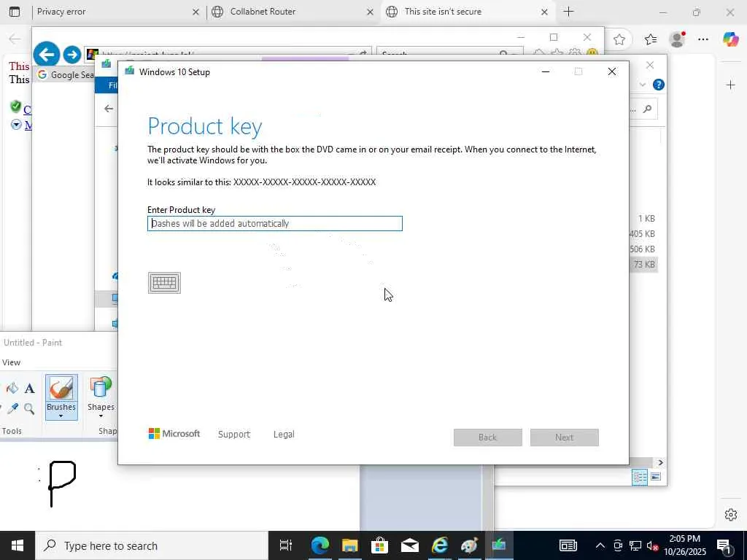Click Internet Explorer back button

click(x=46, y=54)
